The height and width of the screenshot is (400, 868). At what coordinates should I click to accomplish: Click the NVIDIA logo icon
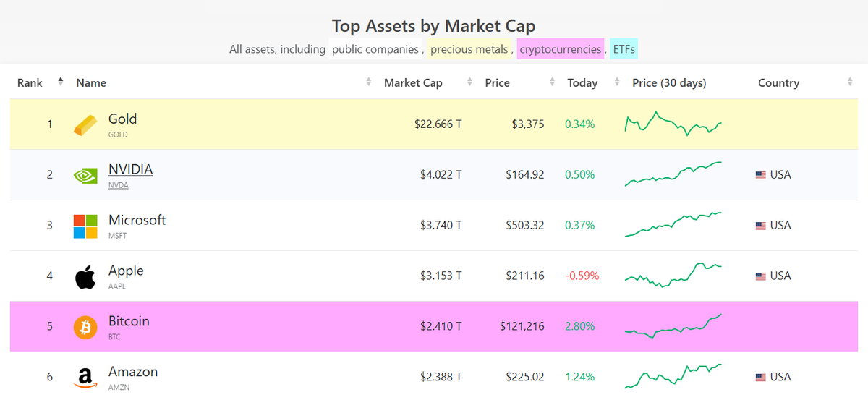[85, 175]
